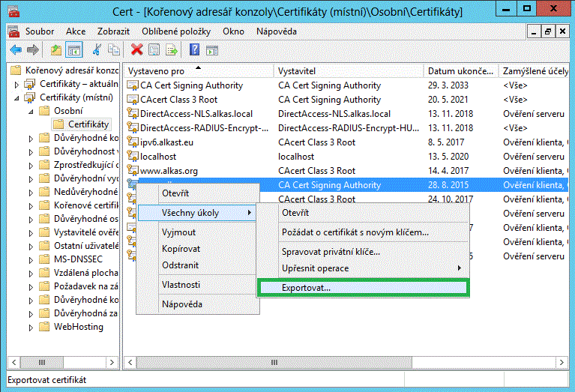Select the localhost certificate row
Screen dimensions: 575x392
pos(158,157)
